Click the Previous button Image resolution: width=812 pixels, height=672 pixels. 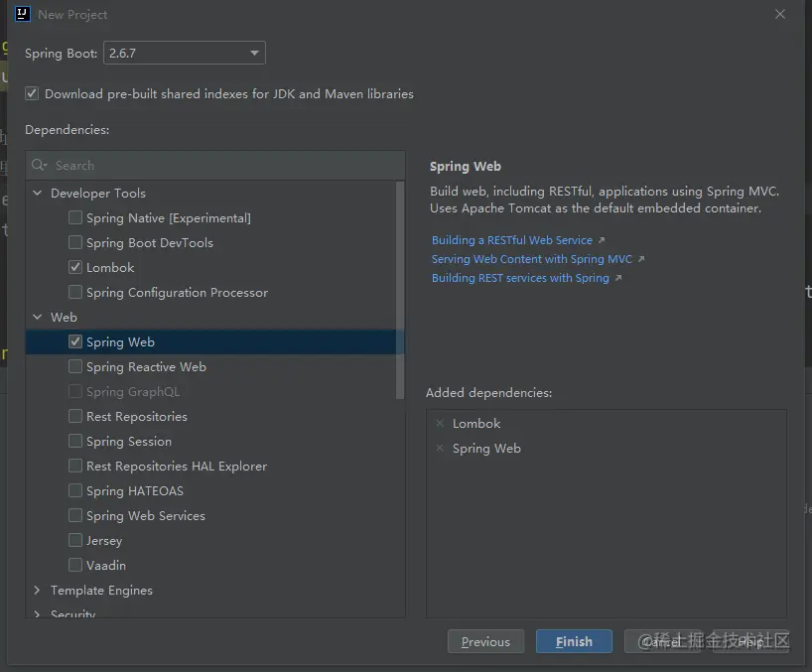point(485,642)
